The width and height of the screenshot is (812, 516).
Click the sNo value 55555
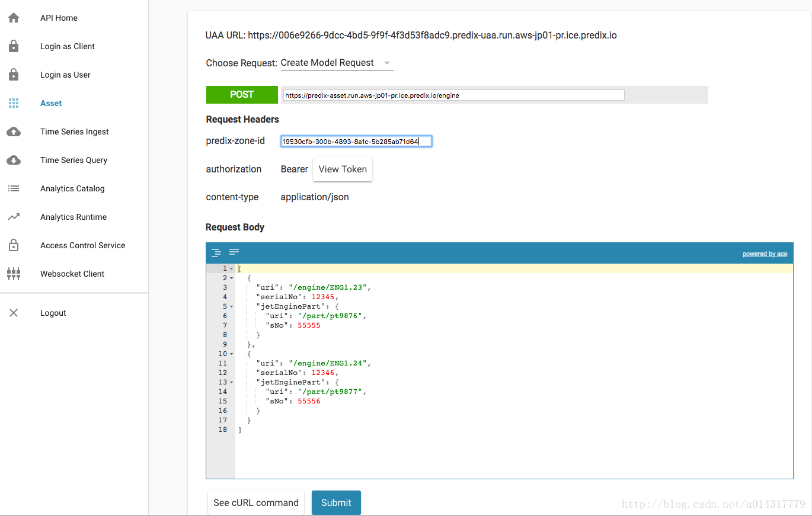[x=309, y=325]
